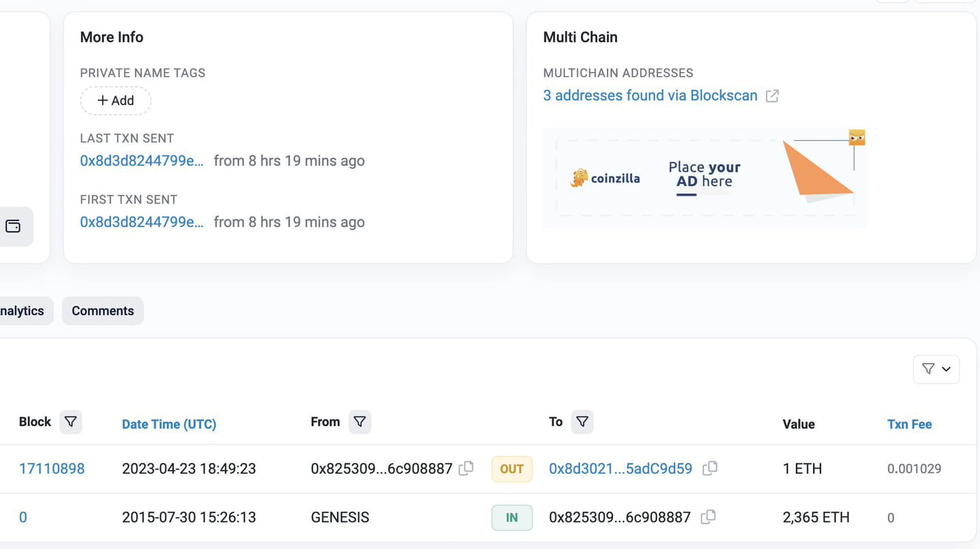Click the Coinzilla ad banner
Viewport: 980px width, 549px height.
click(x=704, y=178)
